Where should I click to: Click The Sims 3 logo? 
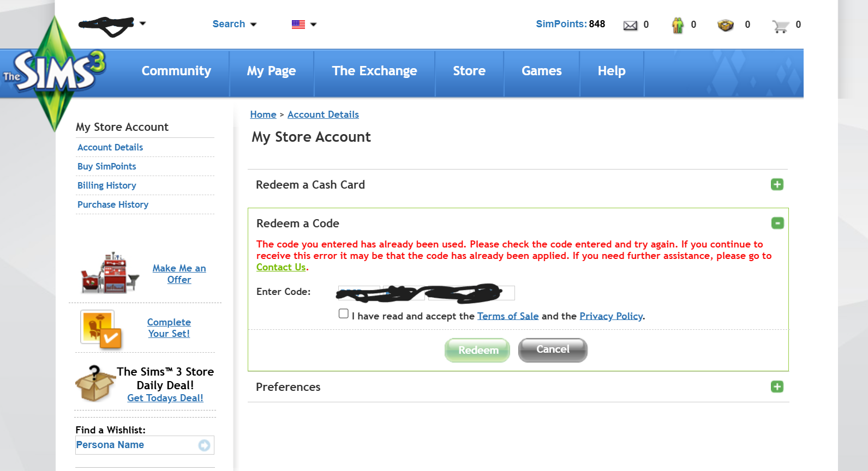pyautogui.click(x=55, y=72)
